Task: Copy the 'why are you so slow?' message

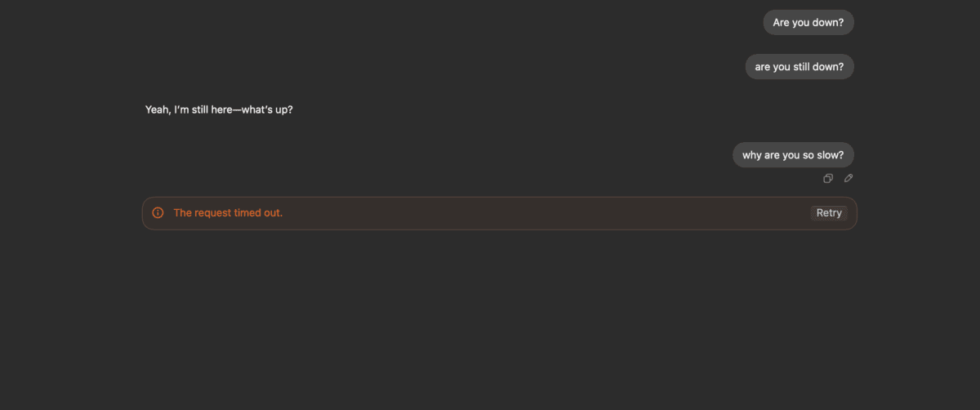Action: tap(828, 179)
